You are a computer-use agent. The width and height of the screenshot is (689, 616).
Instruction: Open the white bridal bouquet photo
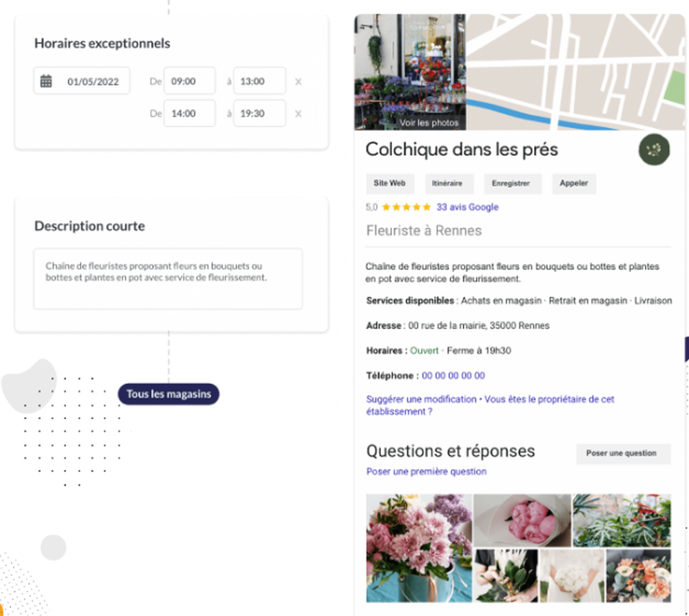[x=572, y=575]
